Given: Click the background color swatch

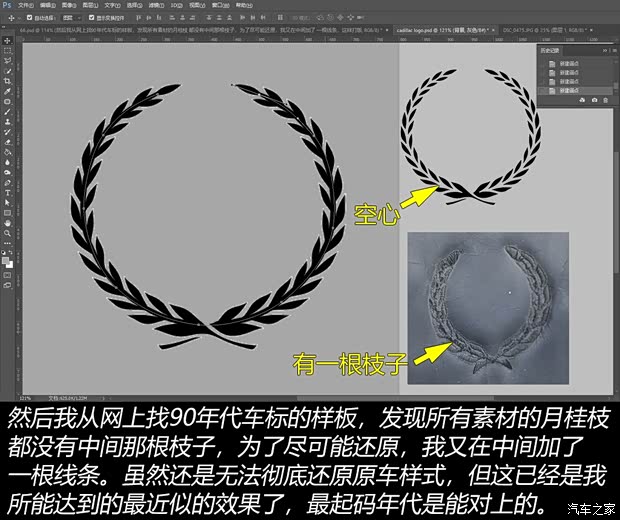Looking at the screenshot, I should tap(10, 265).
